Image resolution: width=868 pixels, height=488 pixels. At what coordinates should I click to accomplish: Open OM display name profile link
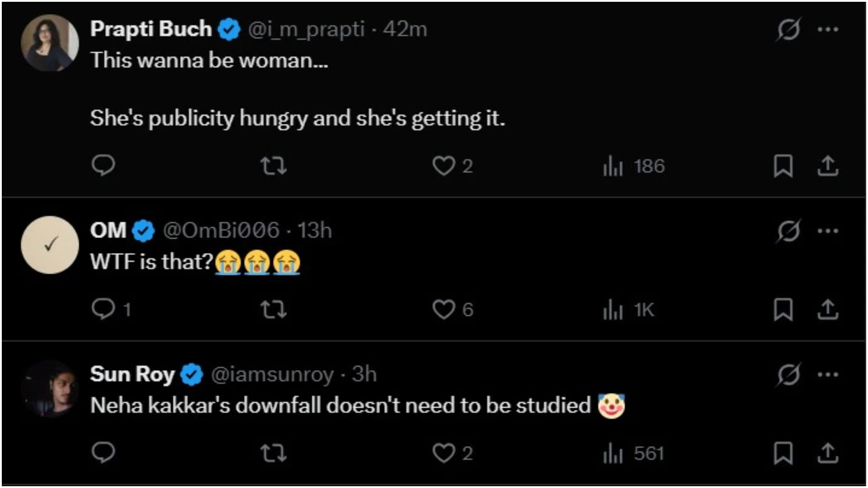point(108,230)
